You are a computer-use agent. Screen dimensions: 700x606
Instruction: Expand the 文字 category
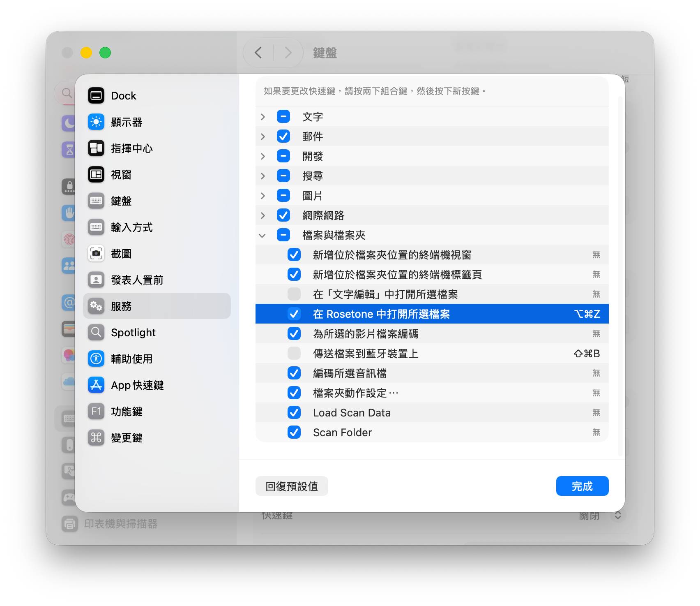point(263,117)
